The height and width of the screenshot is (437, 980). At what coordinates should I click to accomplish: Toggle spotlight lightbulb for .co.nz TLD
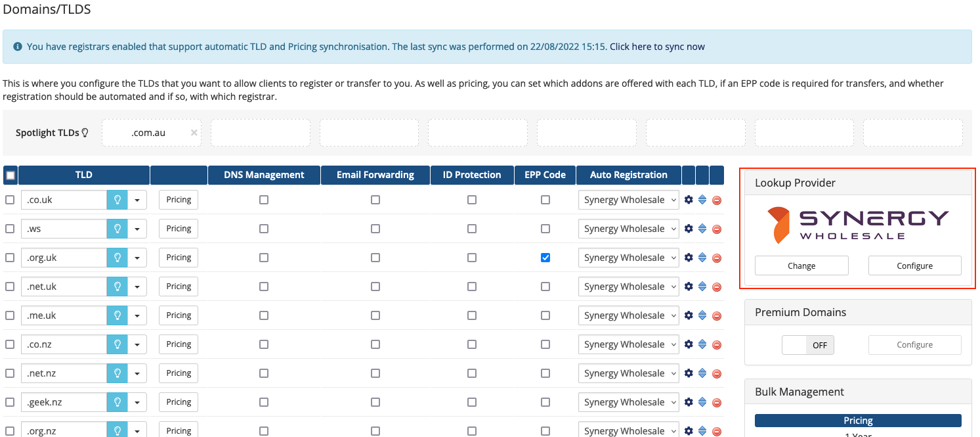[117, 344]
